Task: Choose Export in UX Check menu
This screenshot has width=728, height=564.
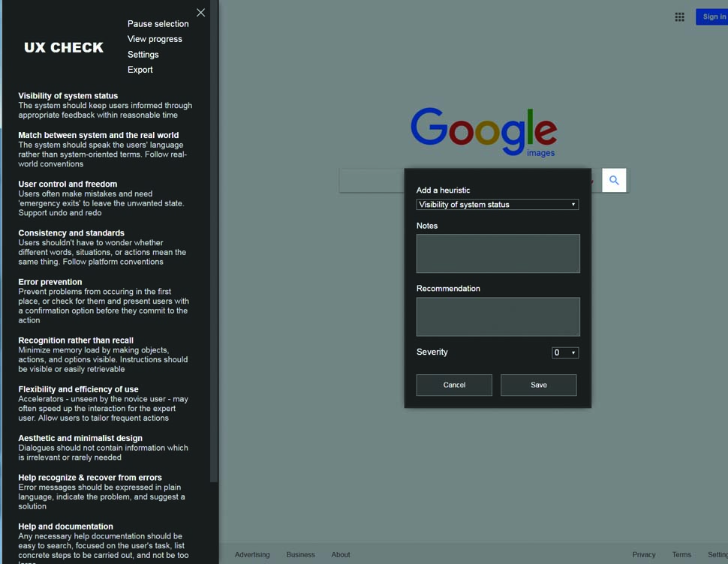Action: click(140, 70)
